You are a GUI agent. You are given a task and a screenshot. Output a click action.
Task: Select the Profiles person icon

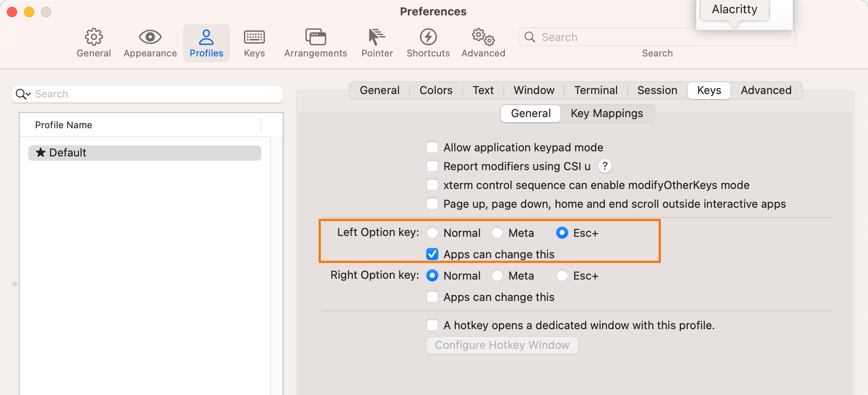click(x=206, y=38)
